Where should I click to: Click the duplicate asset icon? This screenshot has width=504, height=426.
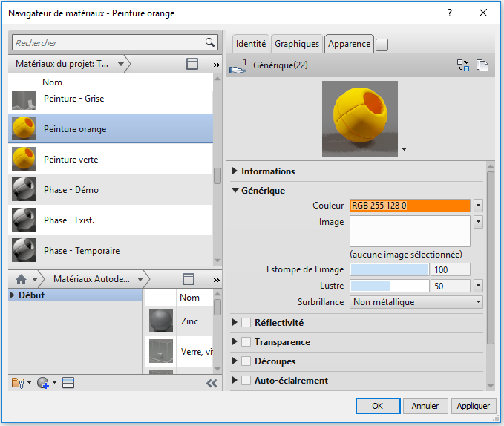pos(482,65)
